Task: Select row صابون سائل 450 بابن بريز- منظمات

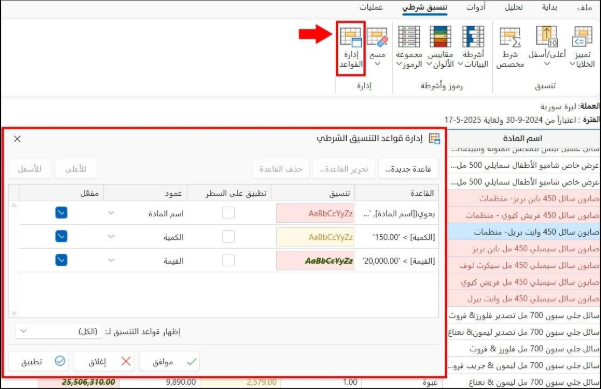Action: tap(524, 199)
